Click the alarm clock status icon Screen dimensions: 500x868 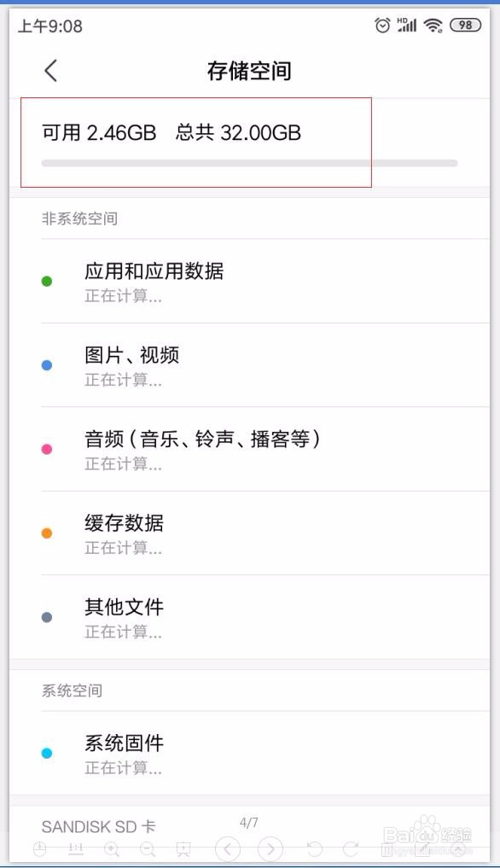382,25
